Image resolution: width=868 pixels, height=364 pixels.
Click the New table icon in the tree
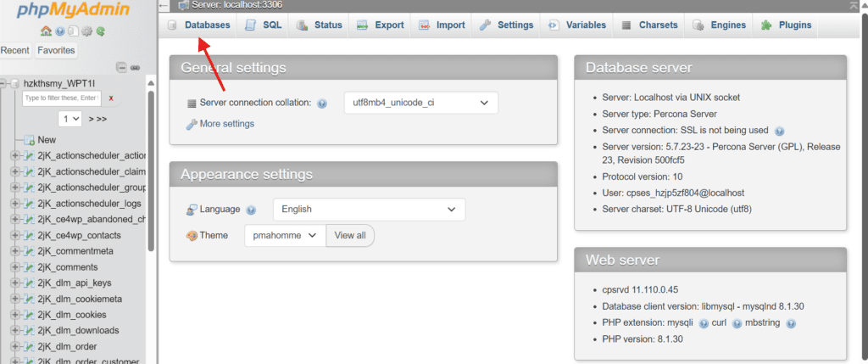29,140
